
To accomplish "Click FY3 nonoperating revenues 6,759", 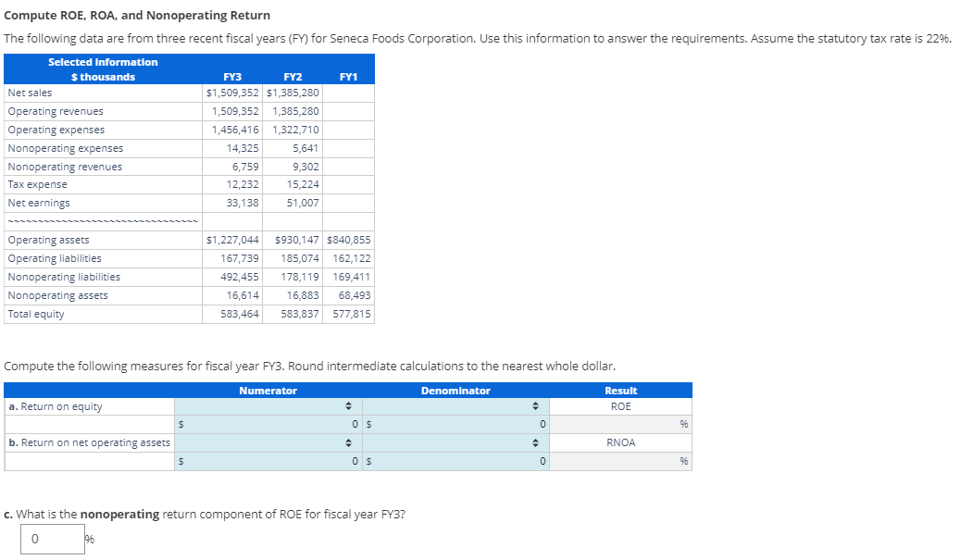I will tap(245, 166).
